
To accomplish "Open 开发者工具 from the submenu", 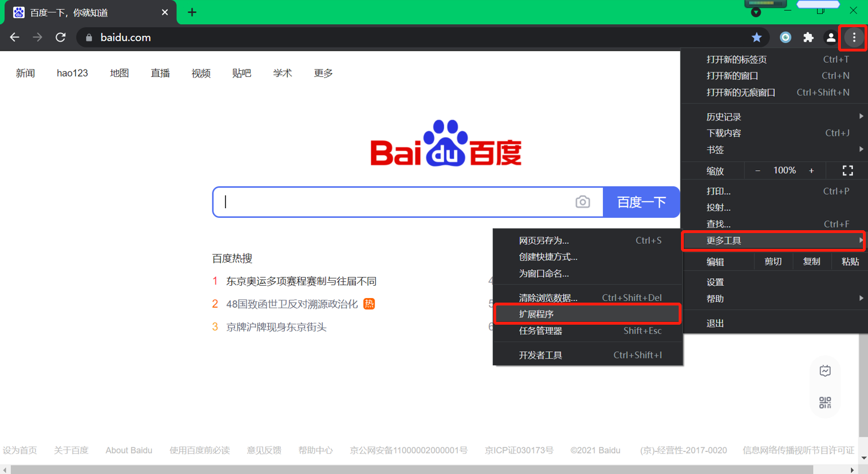I will tap(588, 355).
